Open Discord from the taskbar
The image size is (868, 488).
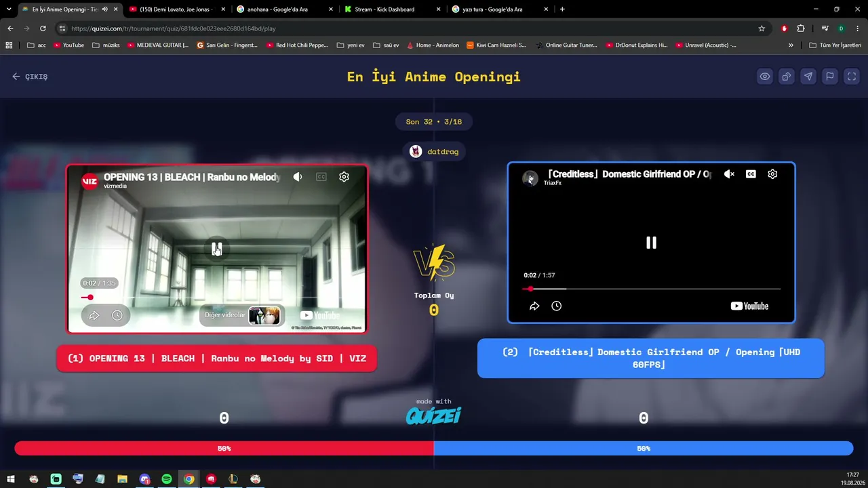tap(144, 479)
